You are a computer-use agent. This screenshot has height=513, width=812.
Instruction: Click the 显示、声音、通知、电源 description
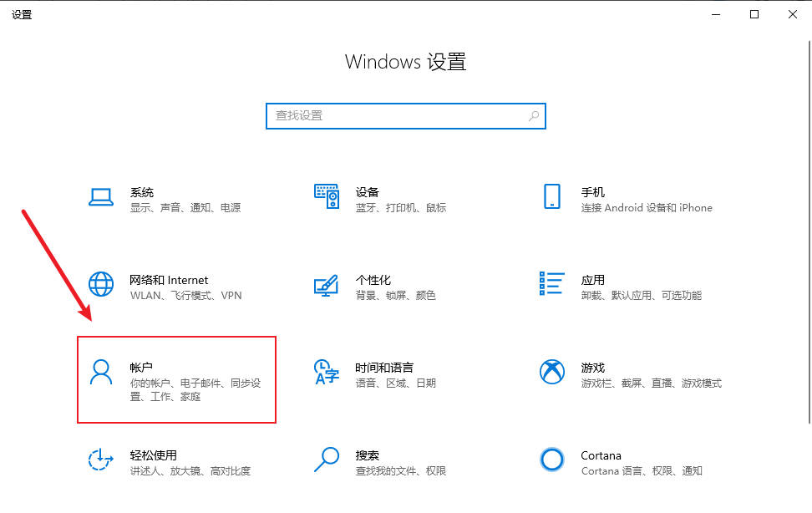point(185,208)
